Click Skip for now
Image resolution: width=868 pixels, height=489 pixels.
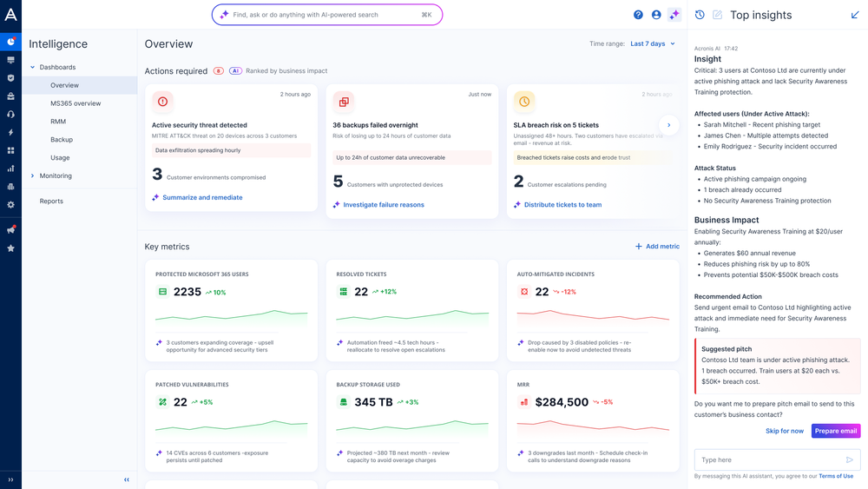click(785, 431)
